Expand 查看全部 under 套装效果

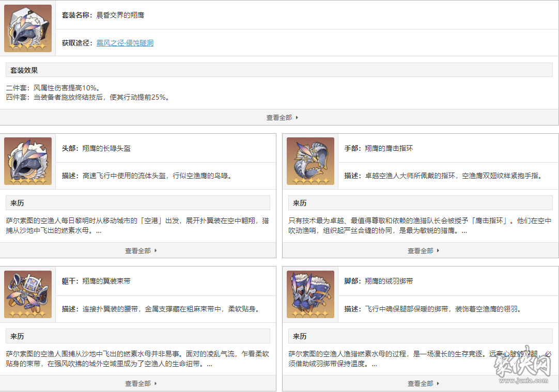pyautogui.click(x=282, y=118)
